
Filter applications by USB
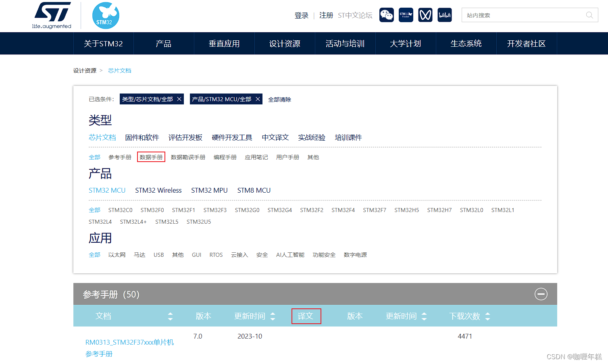point(159,255)
